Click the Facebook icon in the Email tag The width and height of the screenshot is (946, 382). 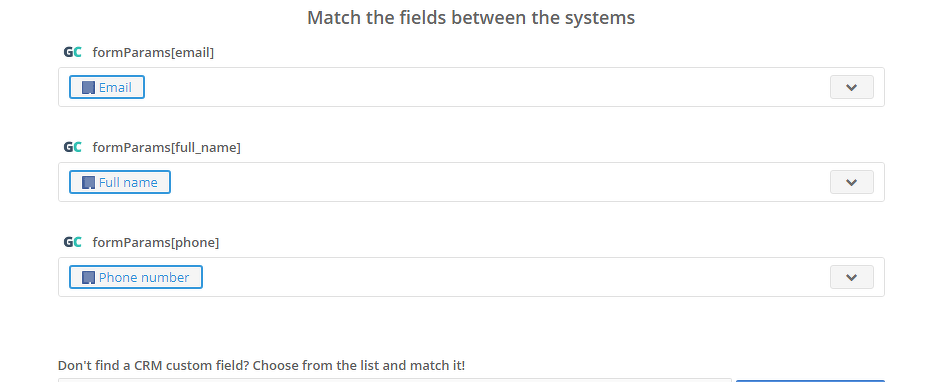89,88
